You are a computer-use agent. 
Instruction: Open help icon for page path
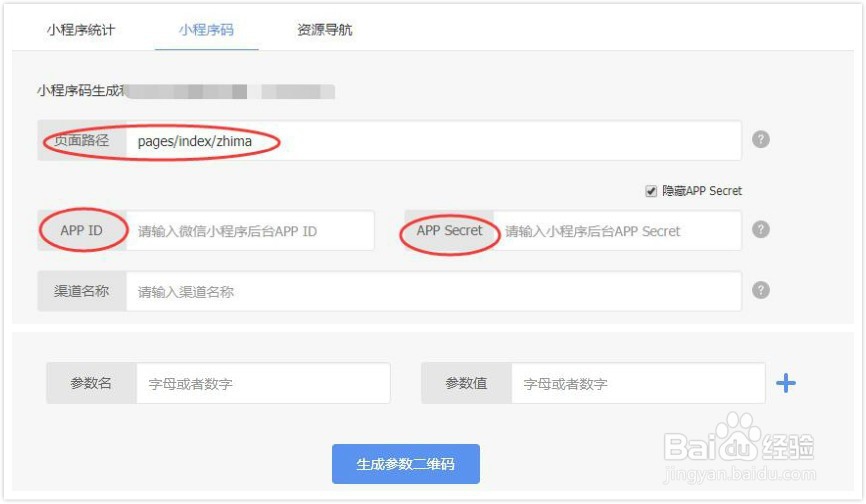(761, 139)
